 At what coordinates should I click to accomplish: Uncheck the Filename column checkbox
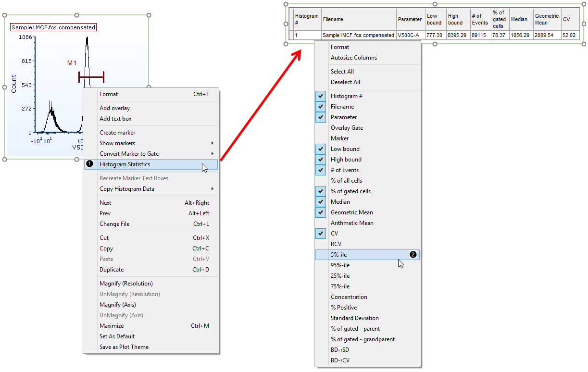(x=321, y=107)
